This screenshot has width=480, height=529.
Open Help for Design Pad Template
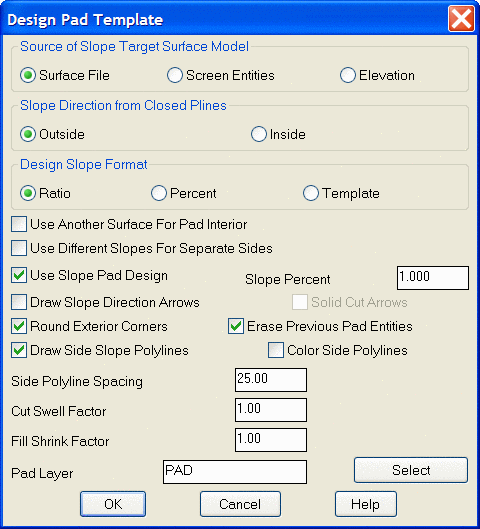click(x=366, y=504)
